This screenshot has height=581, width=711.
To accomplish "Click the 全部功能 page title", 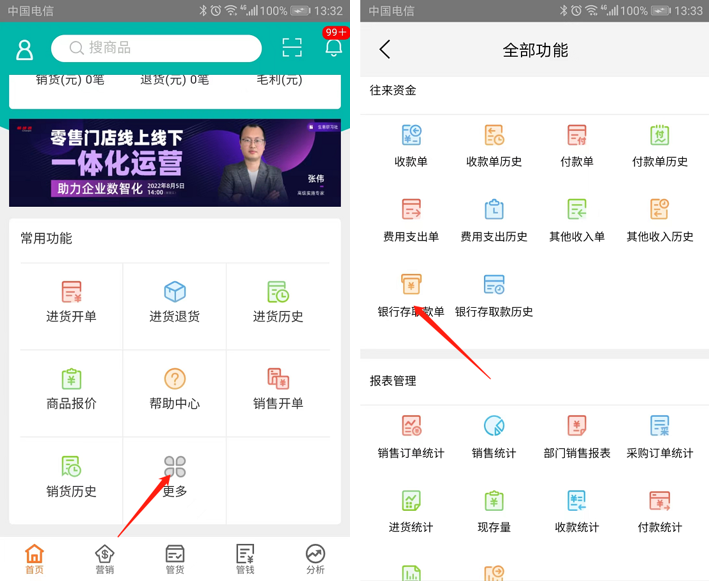I will (x=535, y=50).
